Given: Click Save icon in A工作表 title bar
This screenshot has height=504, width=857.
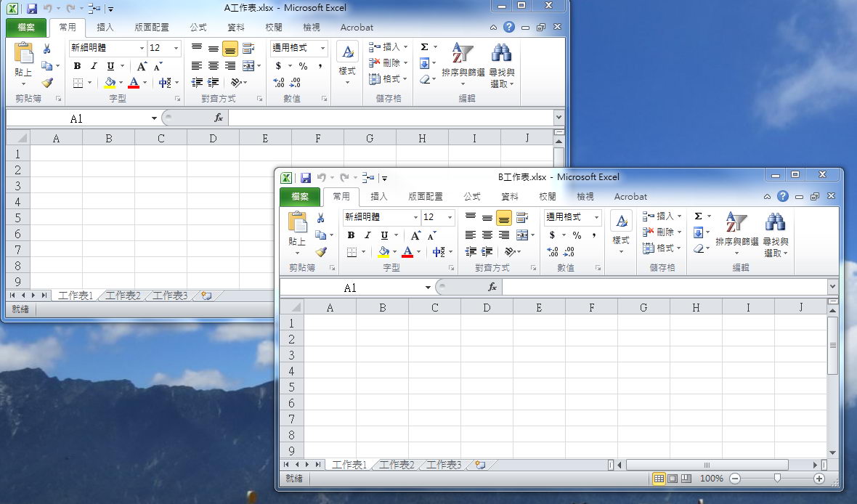Looking at the screenshot, I should (x=32, y=8).
